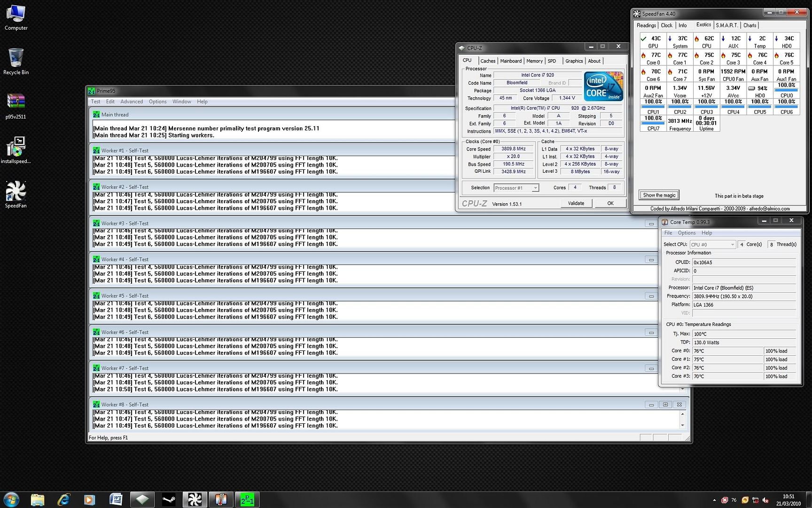Viewport: 812px width, 508px height.
Task: Minimize the Worker #3 Self-Test window
Action: (651, 224)
